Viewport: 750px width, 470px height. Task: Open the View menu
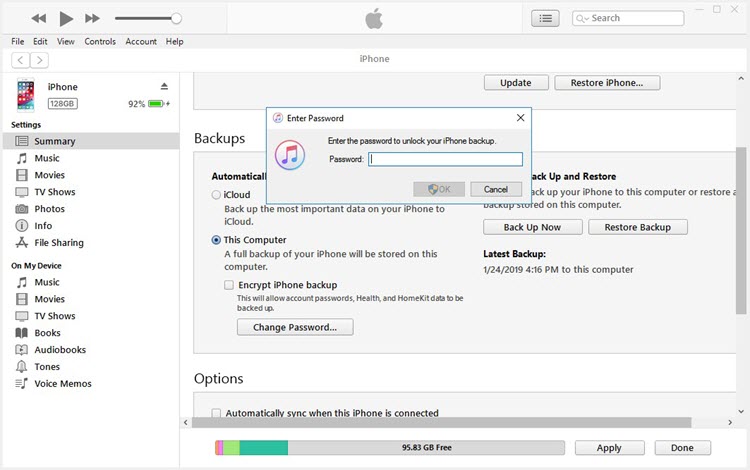coord(66,42)
